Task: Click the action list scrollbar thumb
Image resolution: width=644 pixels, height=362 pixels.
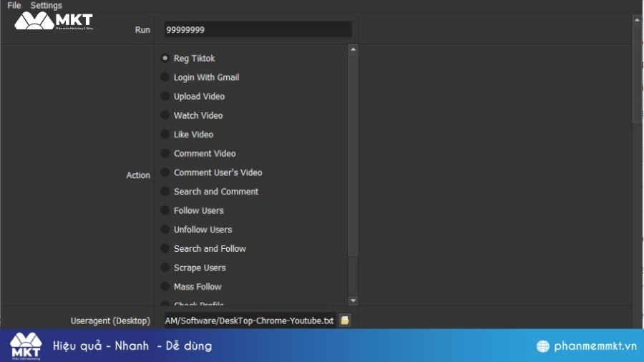Action: [353, 155]
